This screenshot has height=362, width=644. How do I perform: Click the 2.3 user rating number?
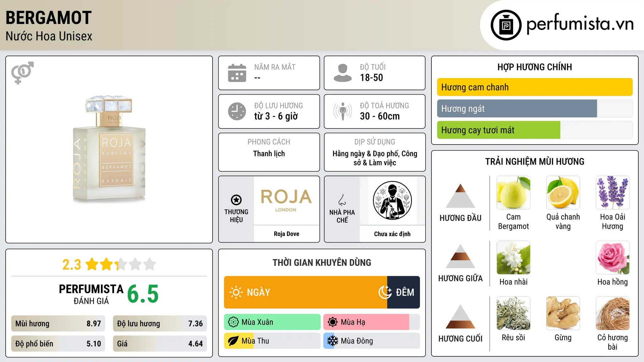pos(72,265)
